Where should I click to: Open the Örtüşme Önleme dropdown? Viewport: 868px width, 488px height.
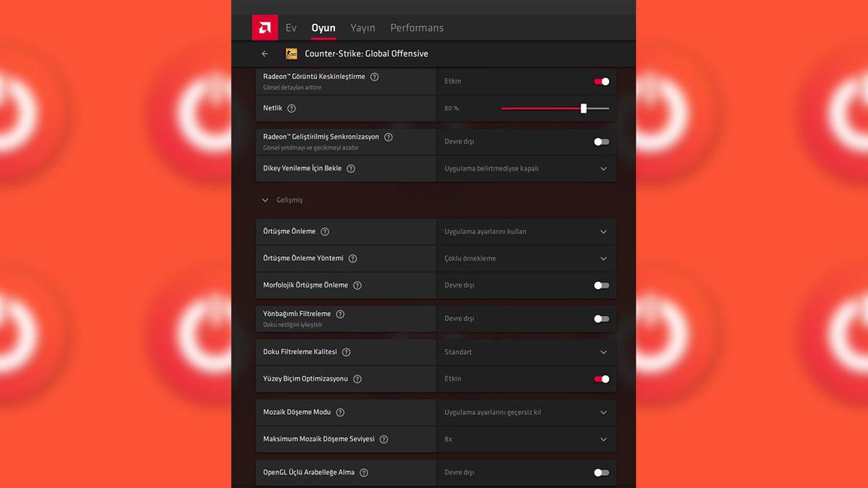pos(603,231)
